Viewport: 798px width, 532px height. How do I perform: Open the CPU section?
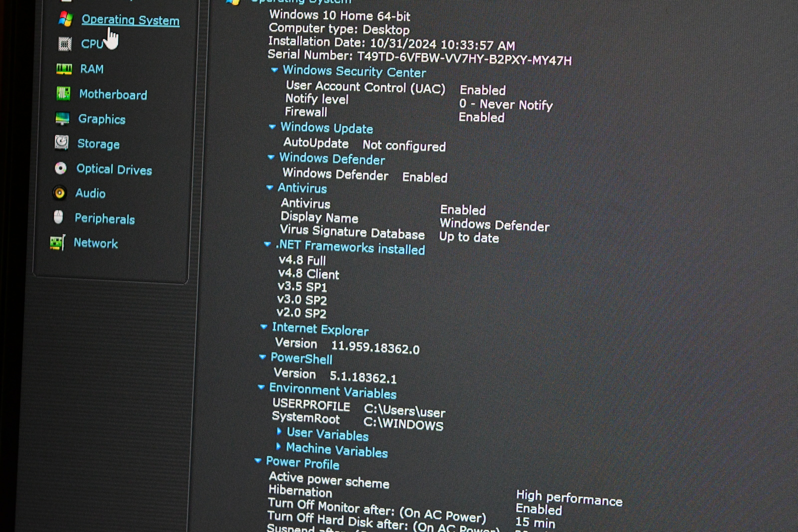click(x=92, y=44)
